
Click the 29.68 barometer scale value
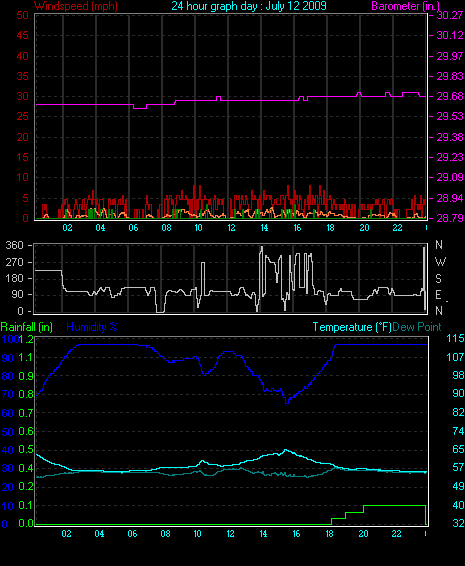pyautogui.click(x=450, y=96)
